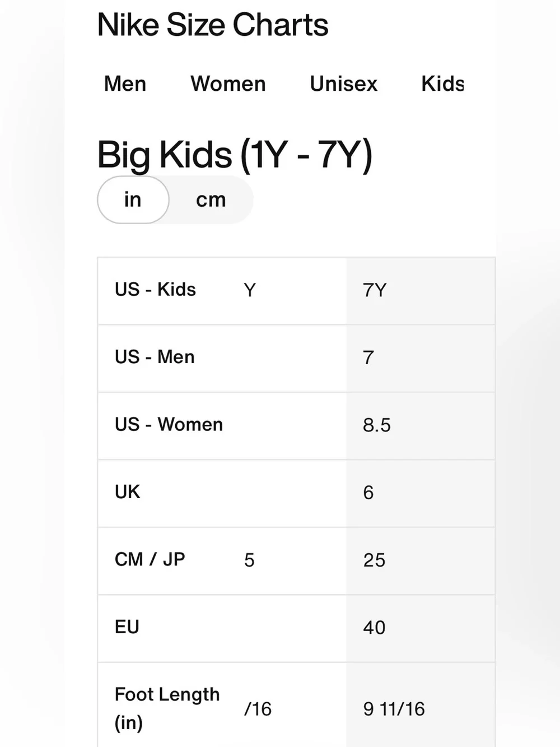The height and width of the screenshot is (747, 560).
Task: Switch to the Women size chart tab
Action: (x=228, y=84)
